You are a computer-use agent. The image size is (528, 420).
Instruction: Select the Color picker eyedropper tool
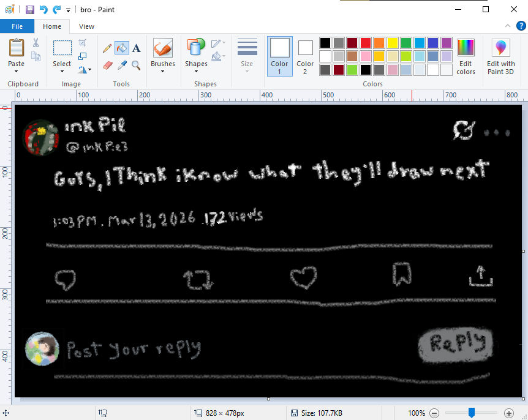(x=121, y=65)
